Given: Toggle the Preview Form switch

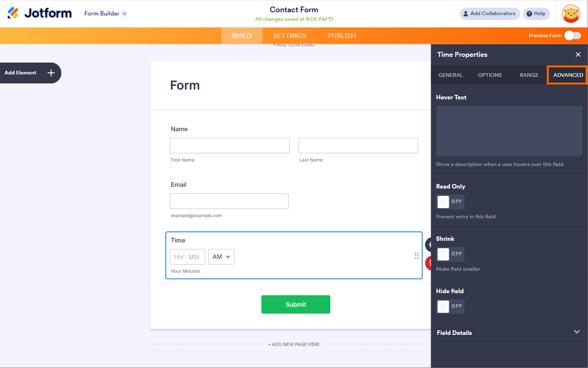Looking at the screenshot, I should point(572,36).
